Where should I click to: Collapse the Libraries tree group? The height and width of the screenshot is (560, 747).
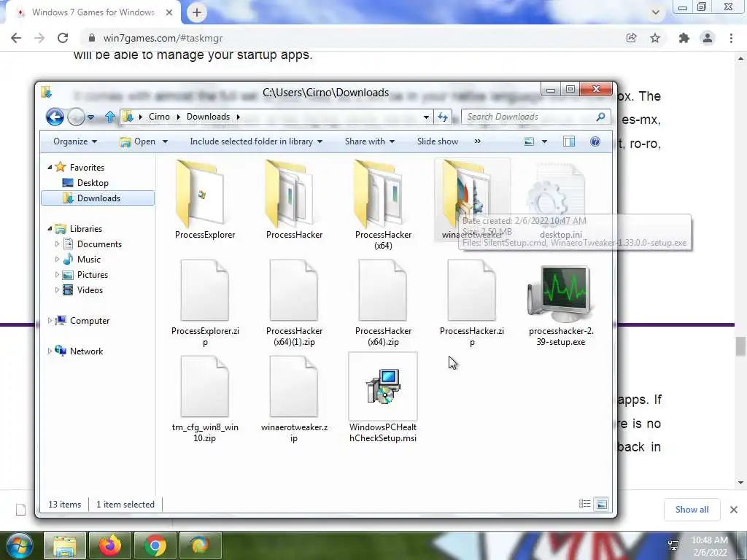[50, 228]
